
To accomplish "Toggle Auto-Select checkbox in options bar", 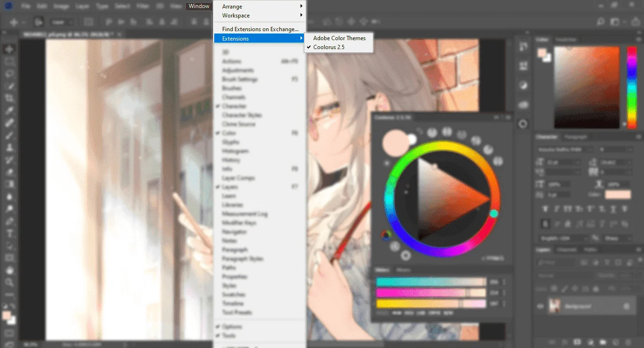I will point(39,22).
